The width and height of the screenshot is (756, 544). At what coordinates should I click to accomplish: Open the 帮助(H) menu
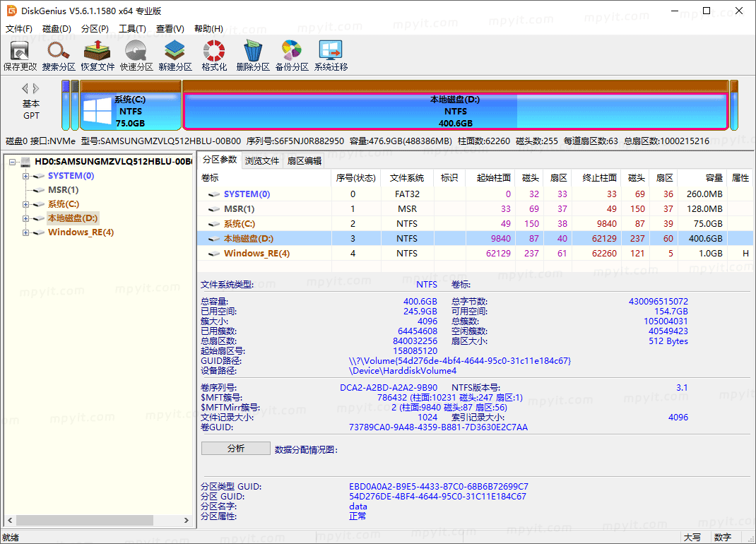208,29
